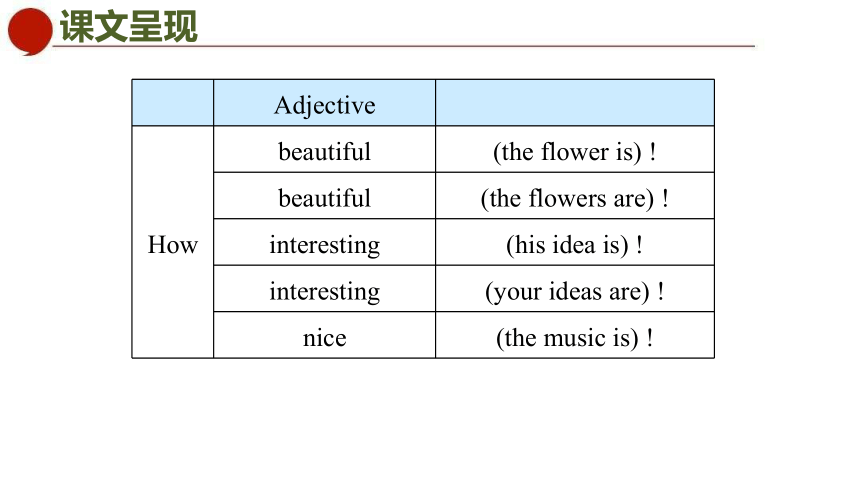The image size is (860, 484).
Task: Click the empty top-right header cell
Action: tap(575, 103)
